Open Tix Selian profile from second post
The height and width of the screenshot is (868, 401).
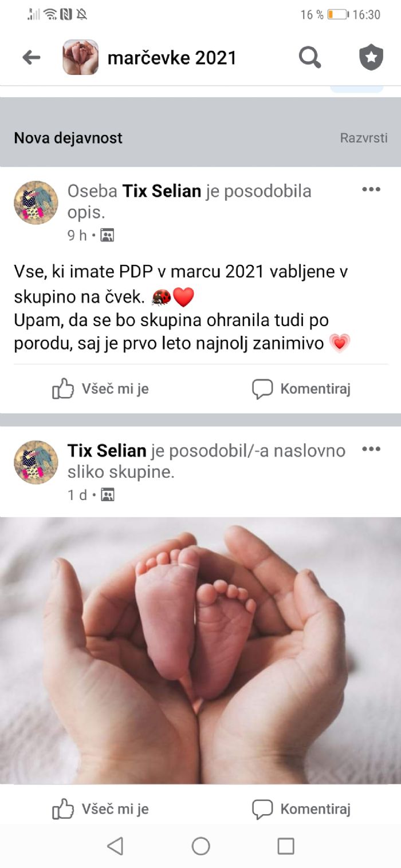pyautogui.click(x=107, y=451)
